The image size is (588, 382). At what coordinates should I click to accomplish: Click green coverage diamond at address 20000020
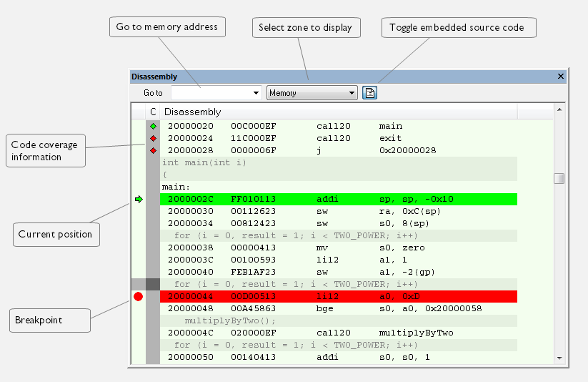[153, 126]
